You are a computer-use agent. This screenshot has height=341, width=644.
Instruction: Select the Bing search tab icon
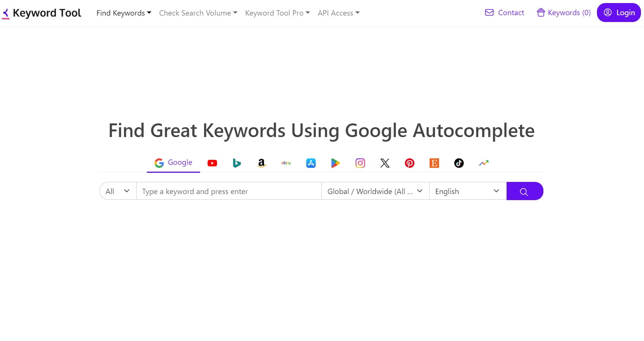237,163
